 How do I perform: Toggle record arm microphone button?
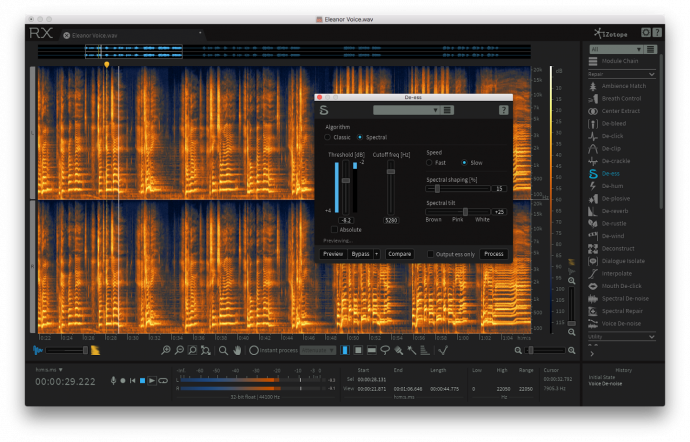[x=113, y=380]
